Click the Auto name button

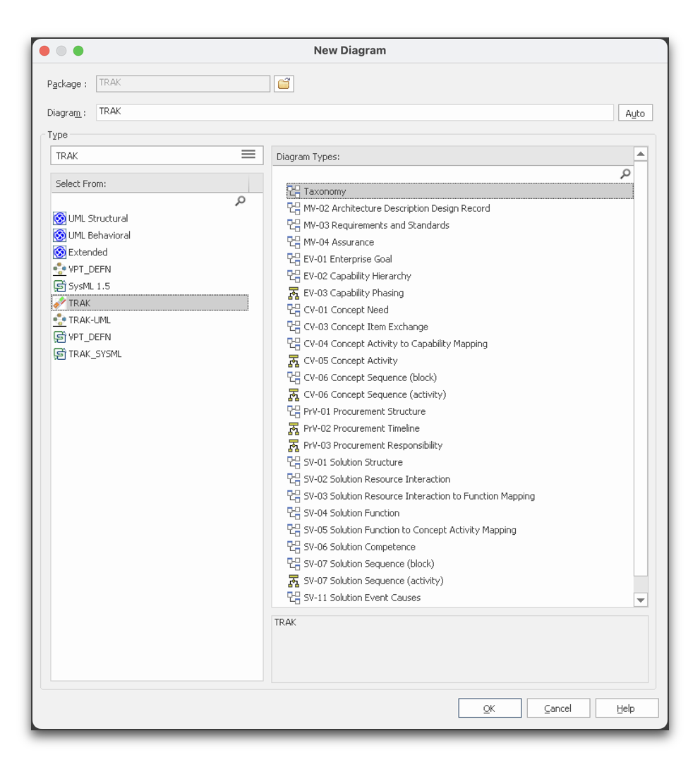(635, 113)
